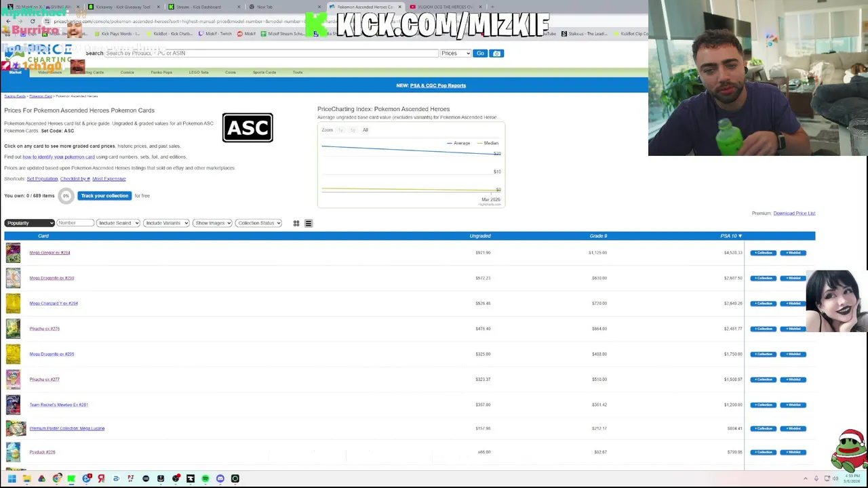868x488 pixels.
Task: Switch to grid view icon
Action: (x=296, y=223)
